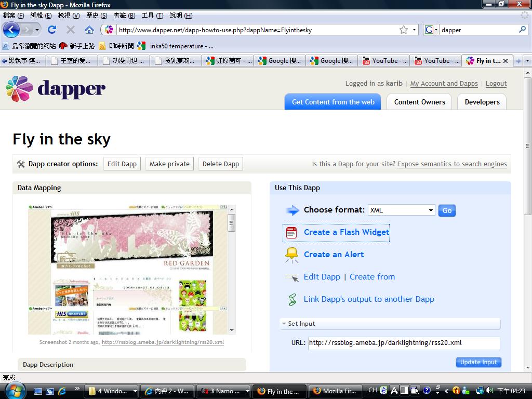
Task: Open the 編輯 (E) menu
Action: (41, 16)
